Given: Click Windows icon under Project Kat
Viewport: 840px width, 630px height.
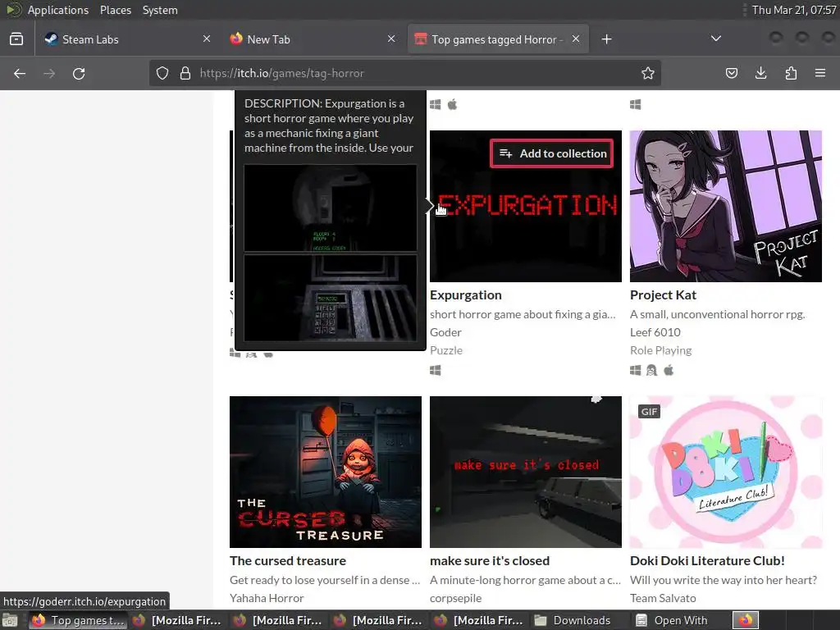Looking at the screenshot, I should pyautogui.click(x=636, y=370).
